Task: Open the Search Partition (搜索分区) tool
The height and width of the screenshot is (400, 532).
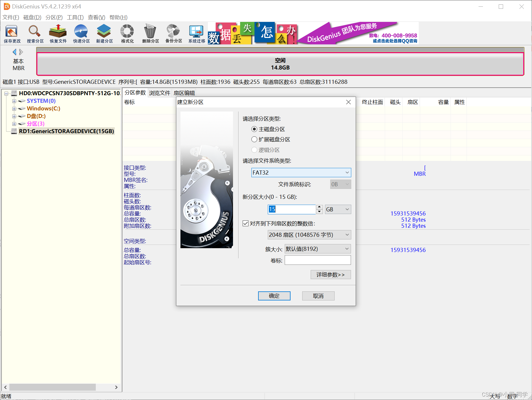Action: pyautogui.click(x=35, y=34)
